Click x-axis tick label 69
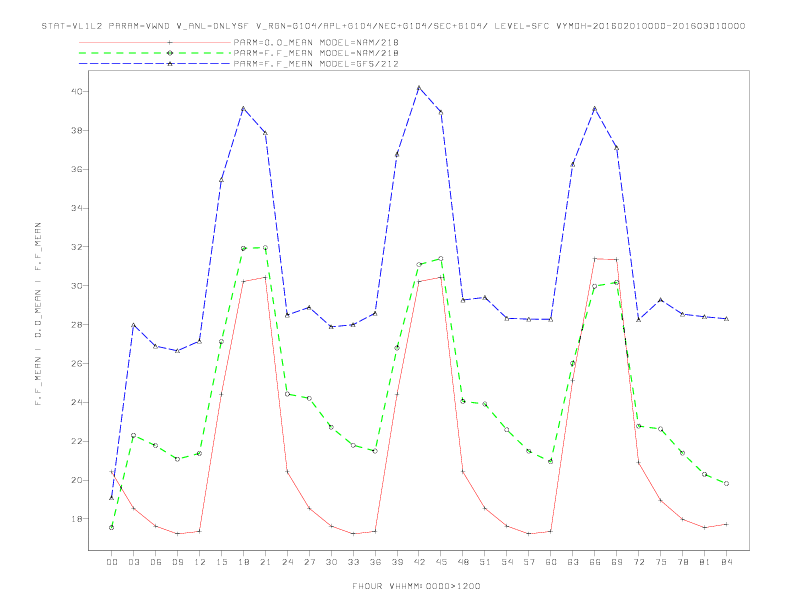The image size is (792, 612). coord(617,562)
